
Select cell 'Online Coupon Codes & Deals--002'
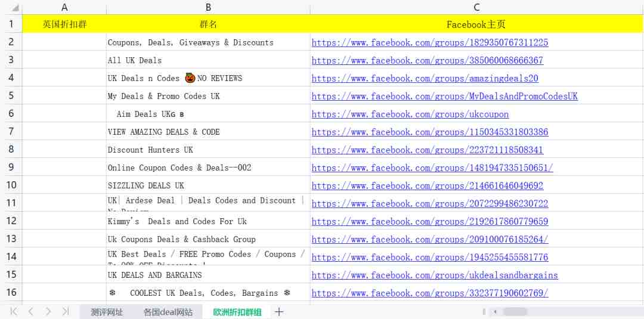point(208,168)
